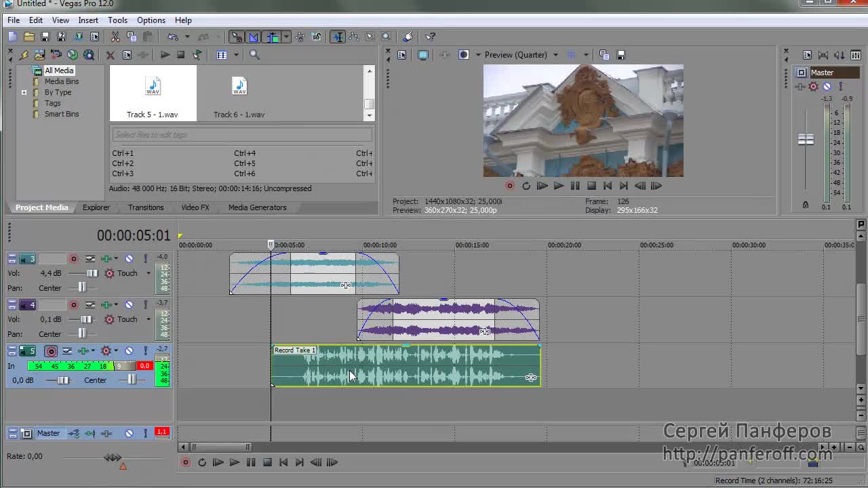The width and height of the screenshot is (868, 488).
Task: Click the Open folder icon in main toolbar
Action: tap(29, 37)
